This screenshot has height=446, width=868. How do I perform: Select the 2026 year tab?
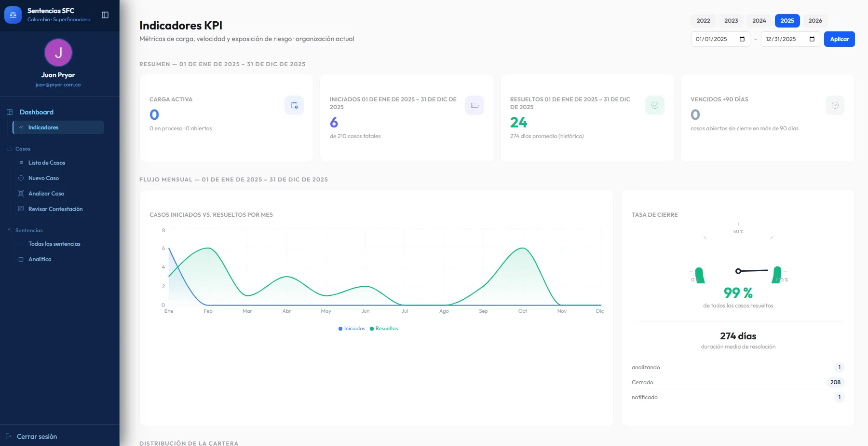pyautogui.click(x=814, y=21)
